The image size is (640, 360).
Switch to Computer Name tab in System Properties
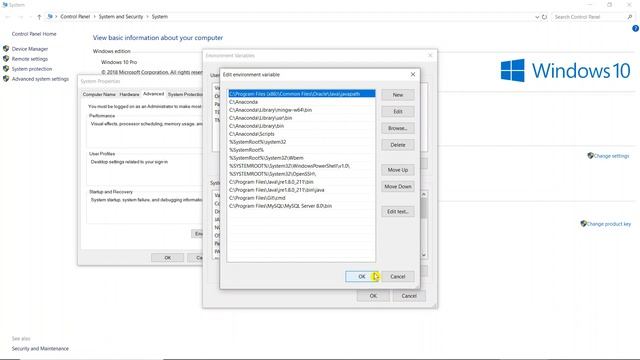99,94
